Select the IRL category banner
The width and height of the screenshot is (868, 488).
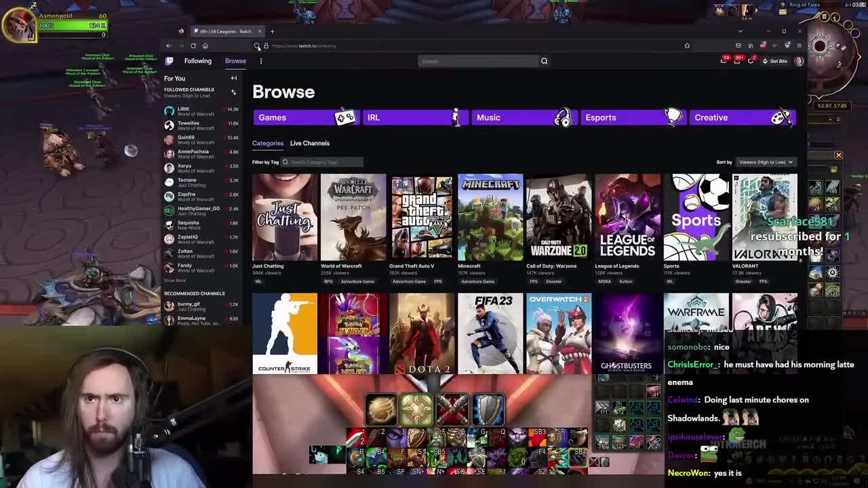tap(415, 117)
